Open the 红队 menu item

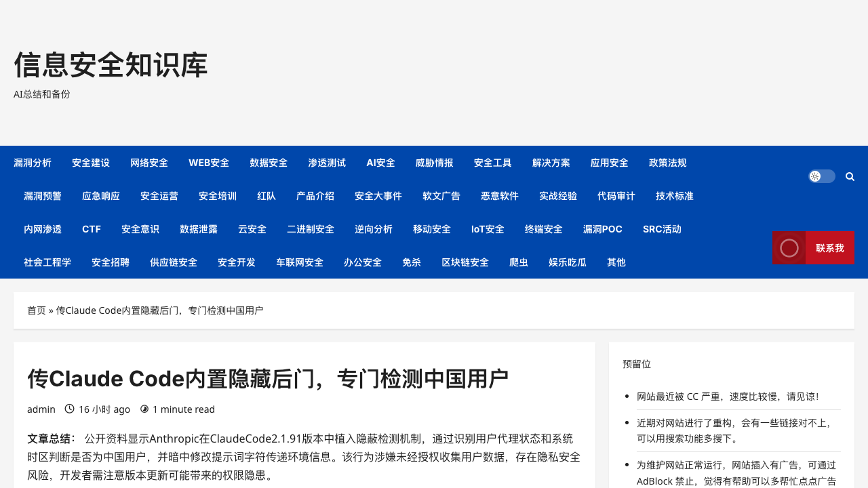point(267,196)
